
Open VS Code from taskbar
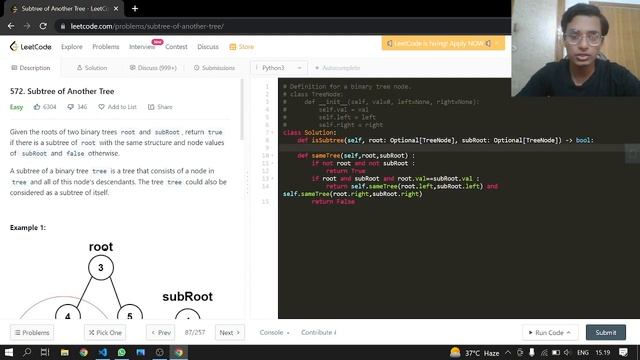point(102,352)
